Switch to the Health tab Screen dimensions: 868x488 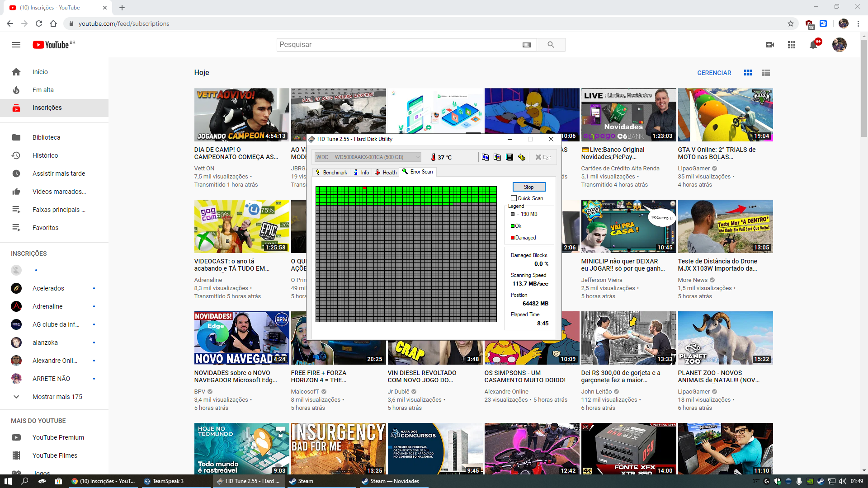point(386,172)
